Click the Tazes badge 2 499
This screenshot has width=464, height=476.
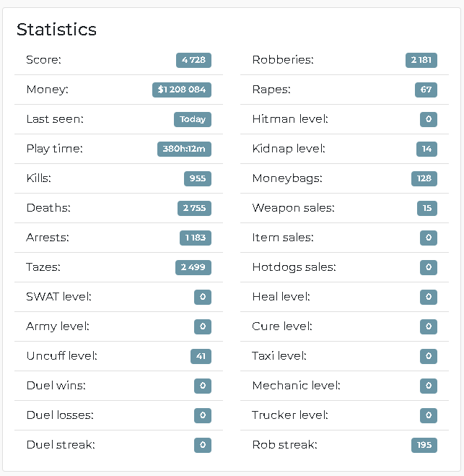point(193,267)
